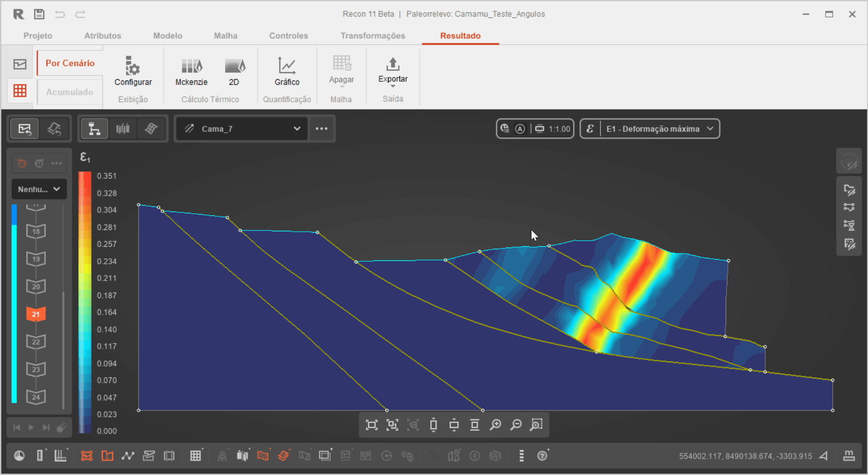Open the Malha ribbon tab

tap(225, 36)
